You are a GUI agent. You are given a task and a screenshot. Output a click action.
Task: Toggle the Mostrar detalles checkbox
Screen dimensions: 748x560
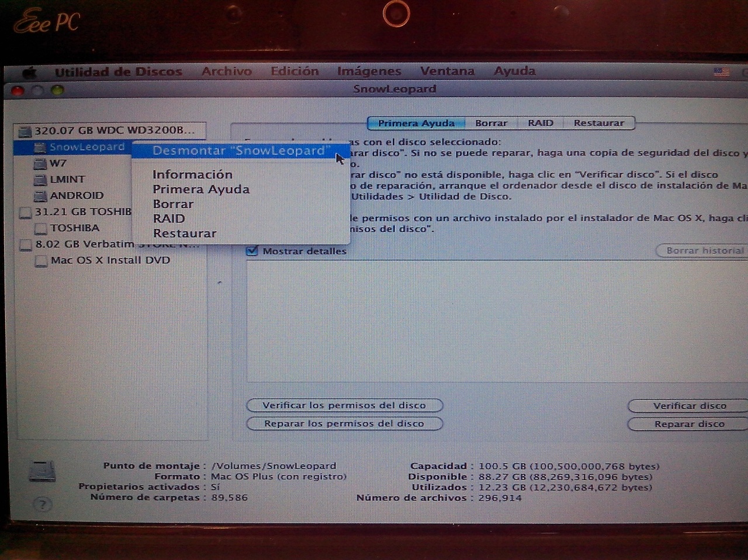pos(252,251)
